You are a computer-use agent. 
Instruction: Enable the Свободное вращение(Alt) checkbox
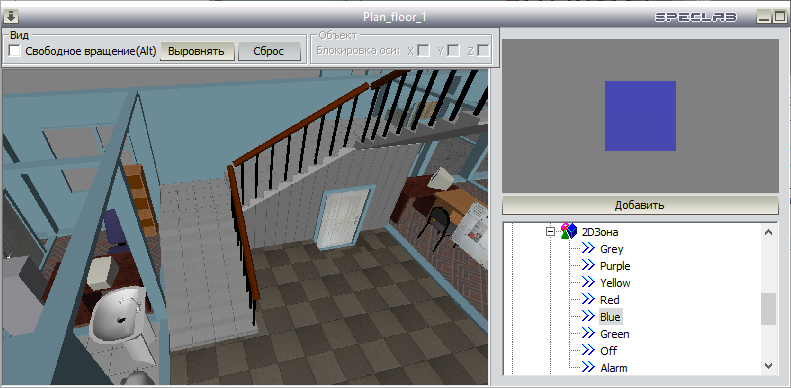coord(15,51)
